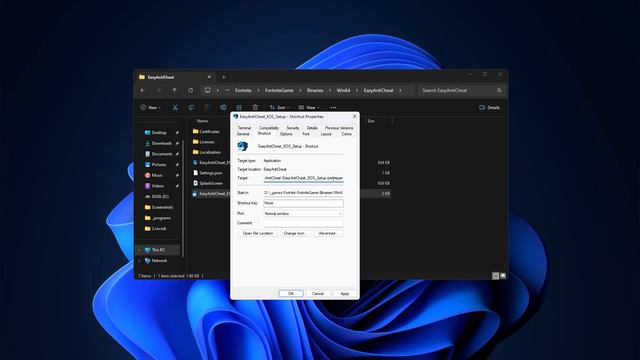Switch to the Terminal tab
This screenshot has width=640, height=360.
(x=244, y=128)
